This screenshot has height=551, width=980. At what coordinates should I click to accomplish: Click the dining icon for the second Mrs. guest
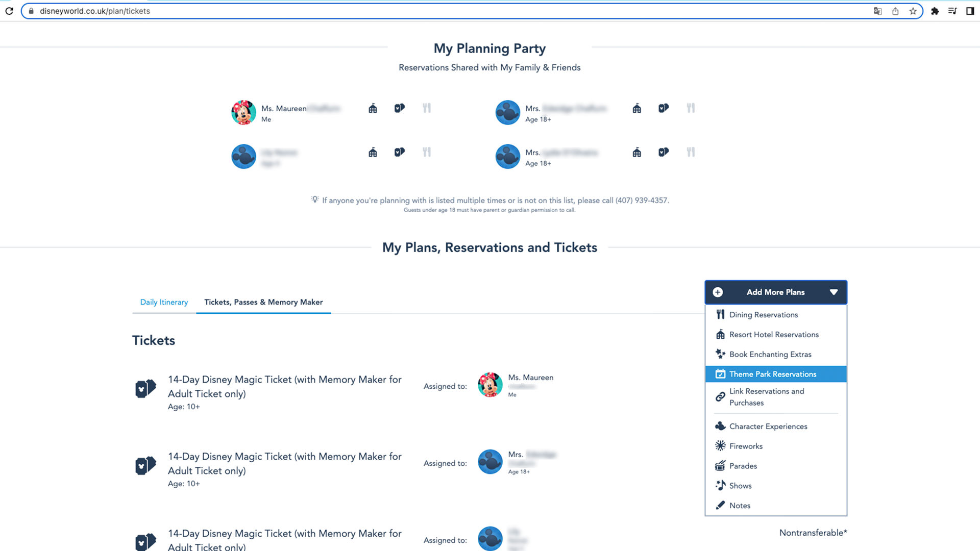tap(691, 152)
